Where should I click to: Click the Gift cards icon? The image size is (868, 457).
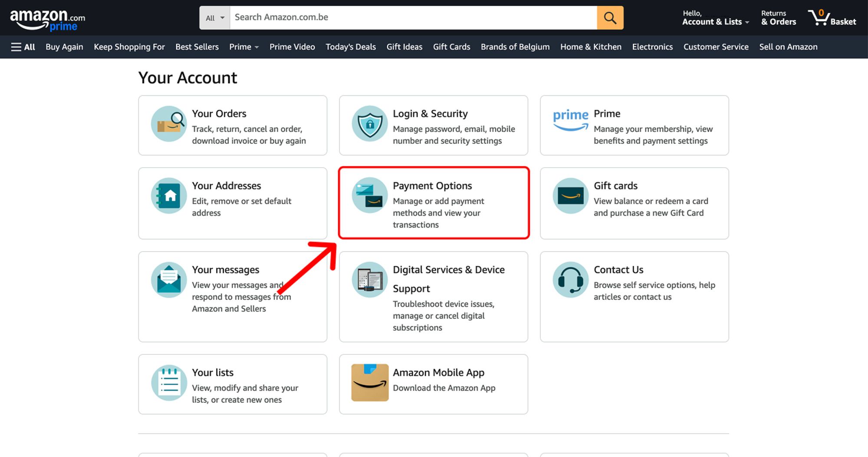click(x=571, y=196)
